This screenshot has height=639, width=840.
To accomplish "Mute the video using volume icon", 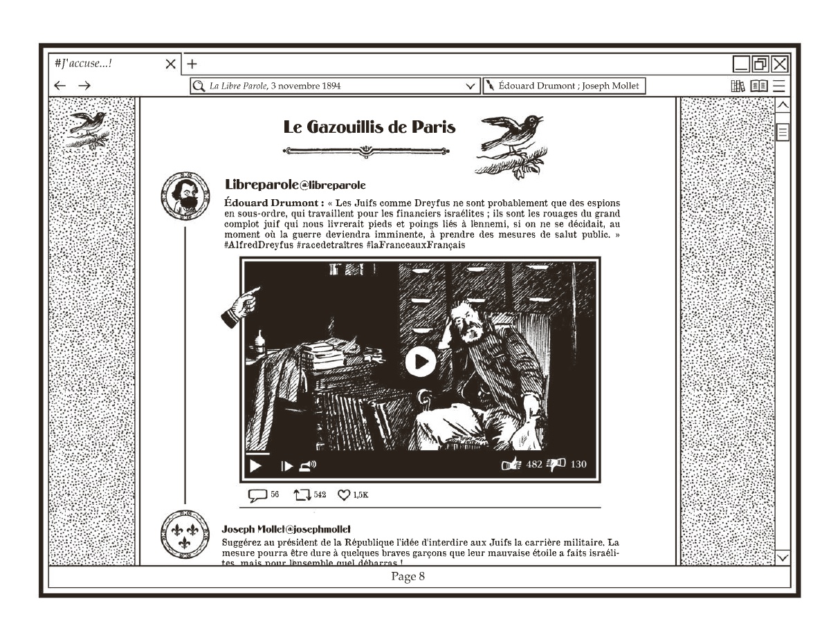I will (x=308, y=465).
